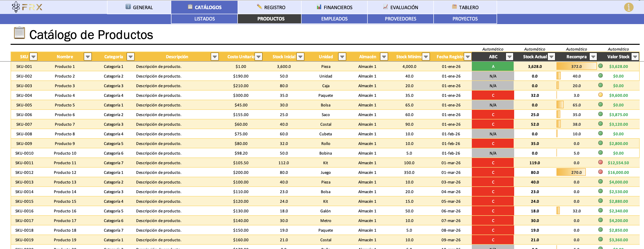Click the yellow status indicator for SKU-004
The height and width of the screenshot is (249, 644).
coord(600,95)
